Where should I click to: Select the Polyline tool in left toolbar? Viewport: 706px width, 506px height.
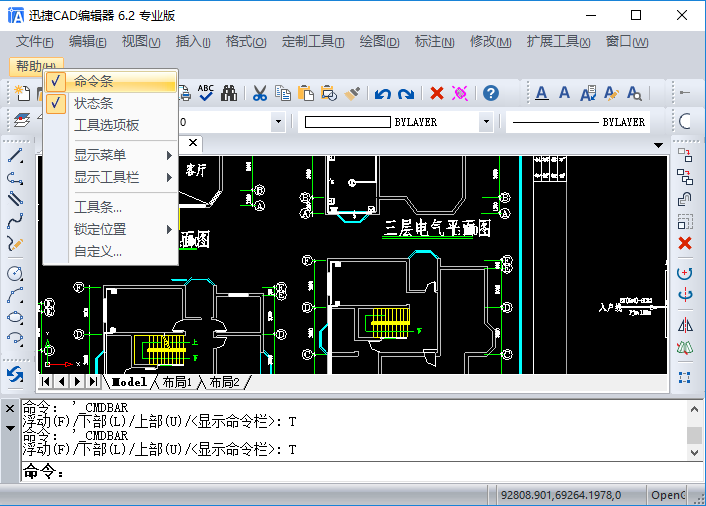(15, 178)
